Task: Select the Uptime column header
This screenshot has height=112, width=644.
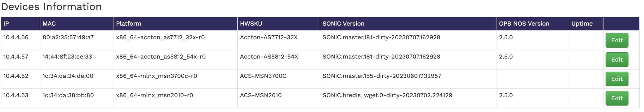Action: 582,24
